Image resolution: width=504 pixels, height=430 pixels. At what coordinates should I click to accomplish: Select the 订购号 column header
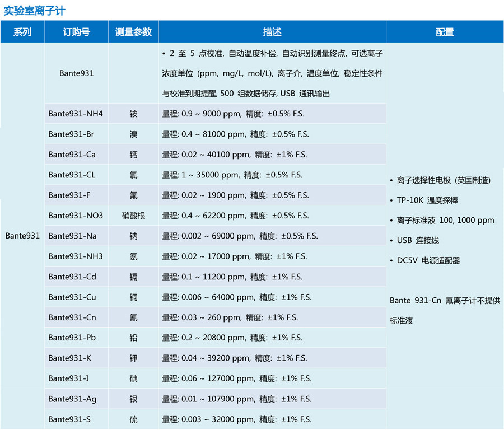pos(77,32)
